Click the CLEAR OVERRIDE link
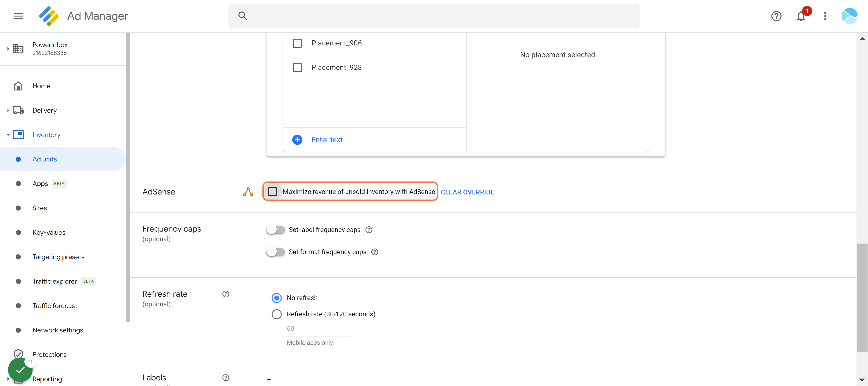 click(x=467, y=192)
